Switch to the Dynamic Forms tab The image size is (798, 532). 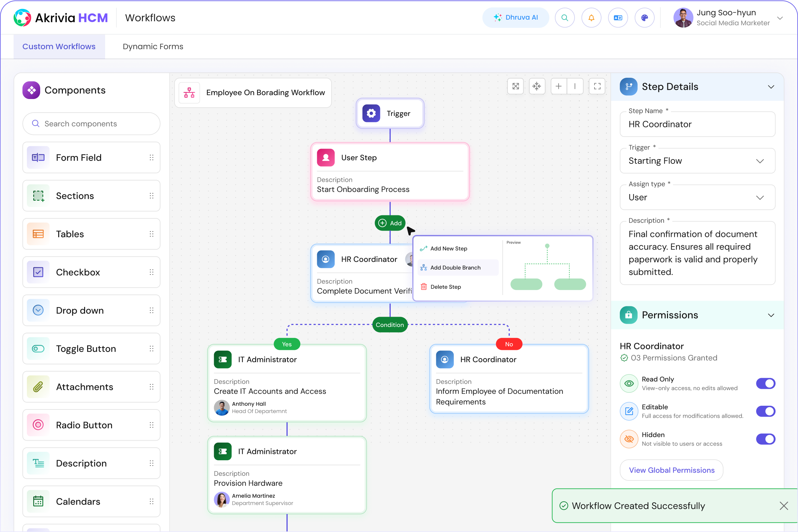tap(153, 46)
